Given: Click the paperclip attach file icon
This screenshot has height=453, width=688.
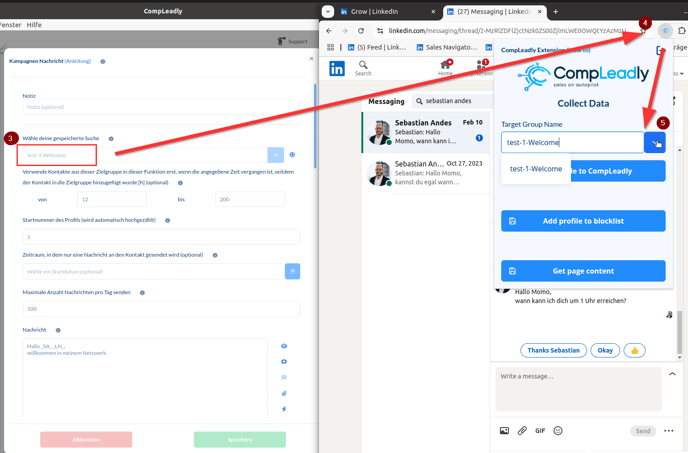Looking at the screenshot, I should point(522,431).
